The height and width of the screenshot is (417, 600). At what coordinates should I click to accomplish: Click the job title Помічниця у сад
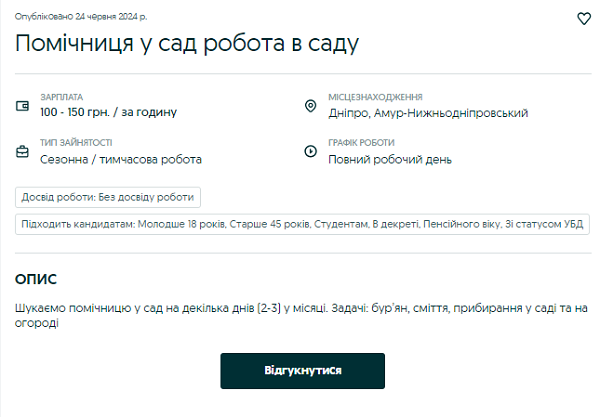pos(186,43)
